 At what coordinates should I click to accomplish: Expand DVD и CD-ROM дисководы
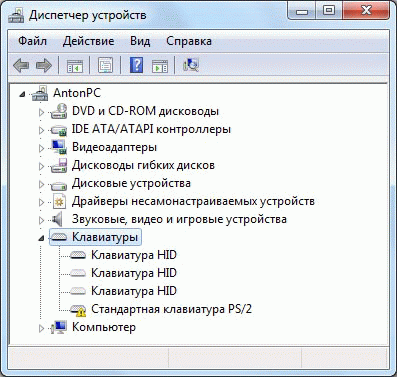click(x=41, y=112)
